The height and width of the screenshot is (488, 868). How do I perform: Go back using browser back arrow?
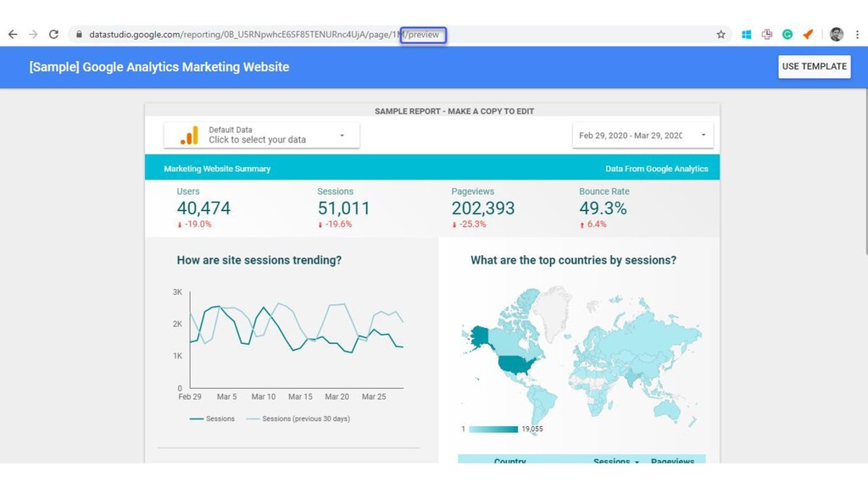click(x=13, y=34)
